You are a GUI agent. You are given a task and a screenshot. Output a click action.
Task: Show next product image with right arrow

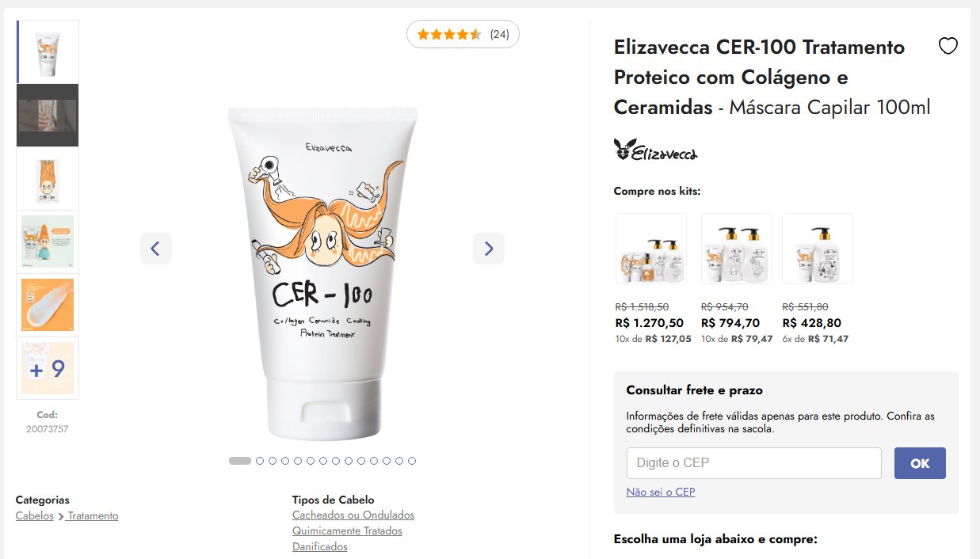pos(489,249)
